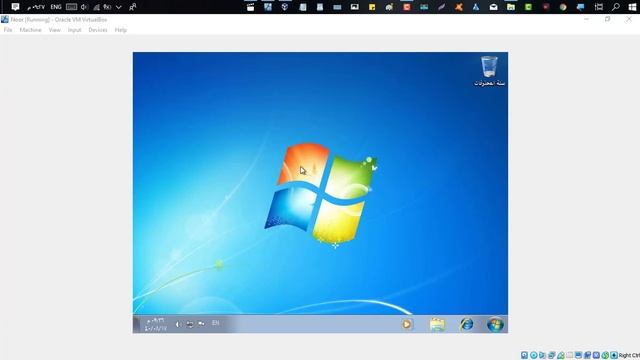This screenshot has width=640, height=360.
Task: Open the host Action Center notification icon
Action: tap(15, 7)
